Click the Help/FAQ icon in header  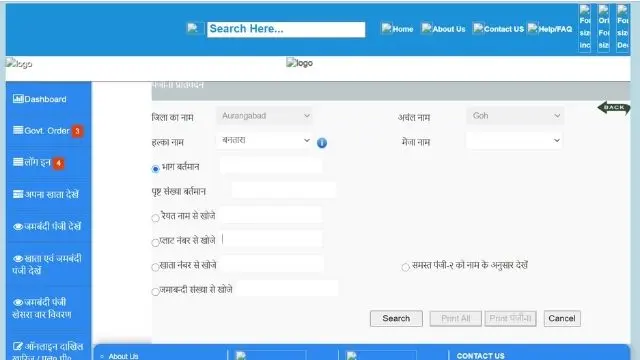tap(533, 28)
